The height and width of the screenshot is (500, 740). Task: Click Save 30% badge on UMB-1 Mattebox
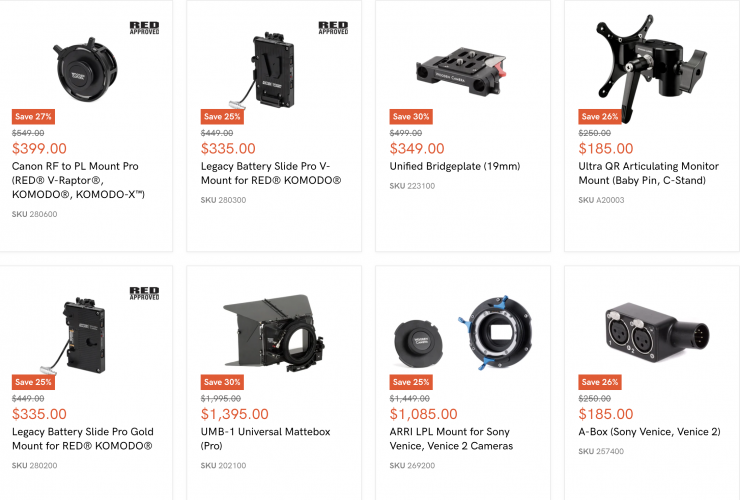[222, 382]
